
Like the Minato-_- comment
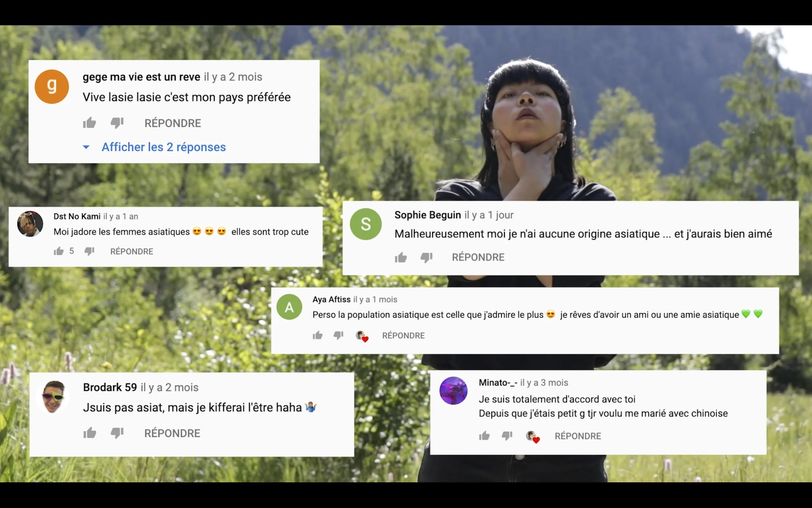point(484,436)
